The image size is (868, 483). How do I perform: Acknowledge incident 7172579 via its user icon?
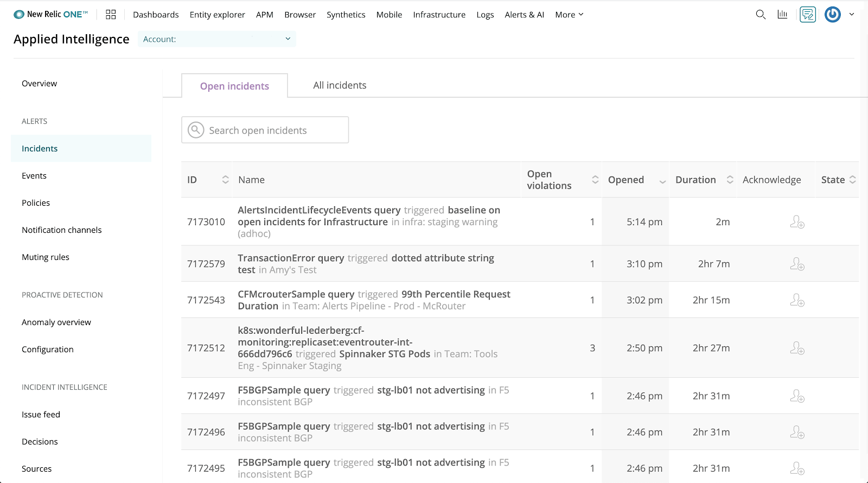(x=797, y=264)
